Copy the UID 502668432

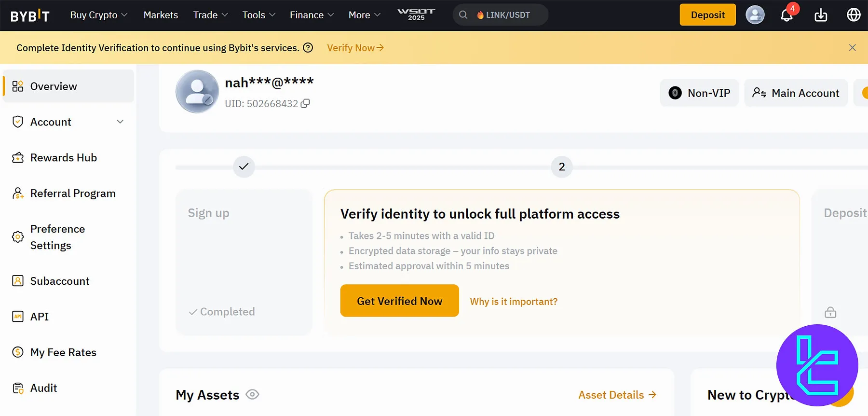[305, 103]
